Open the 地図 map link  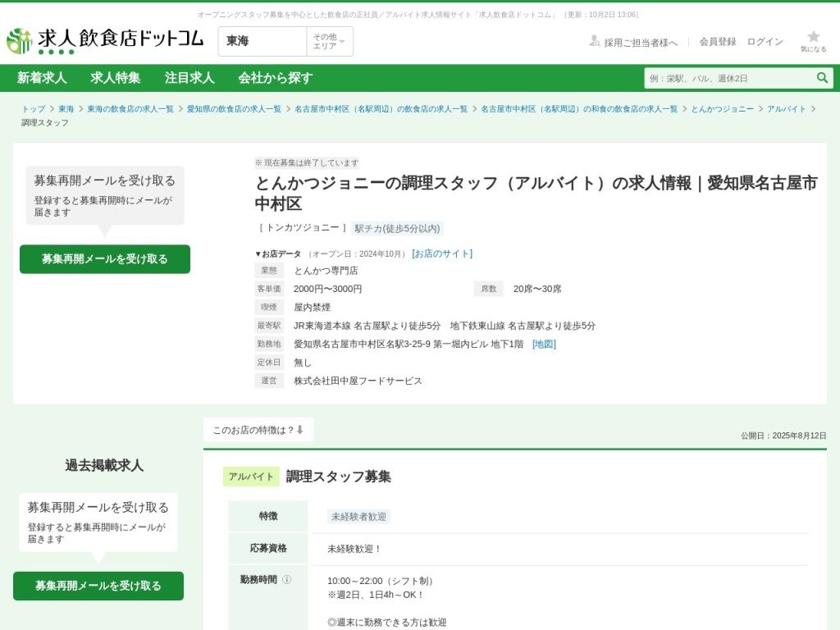544,344
